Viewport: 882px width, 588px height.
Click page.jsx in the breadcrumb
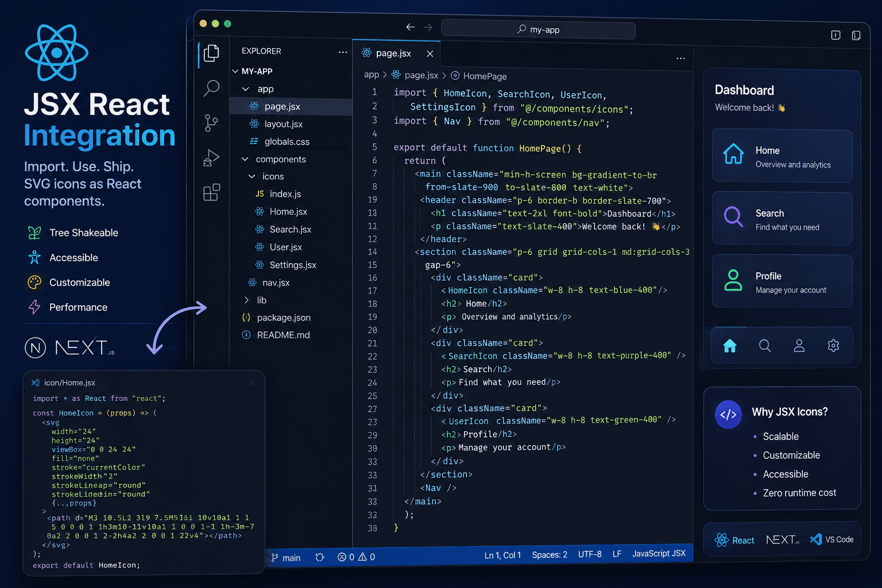(421, 75)
